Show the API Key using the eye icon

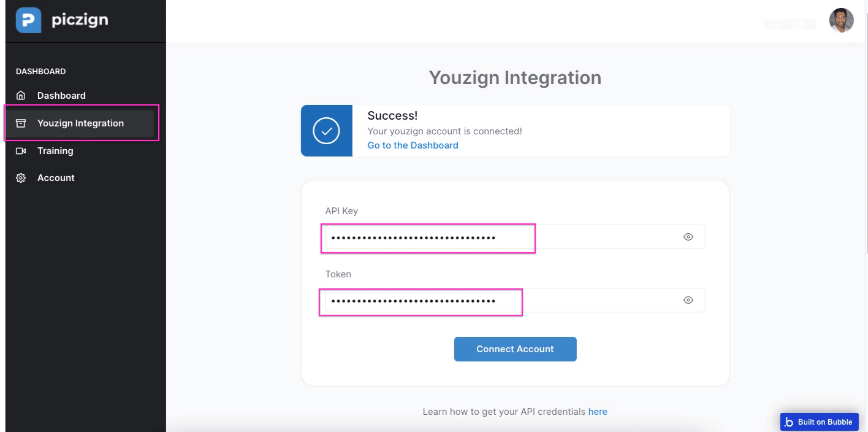[x=688, y=237]
